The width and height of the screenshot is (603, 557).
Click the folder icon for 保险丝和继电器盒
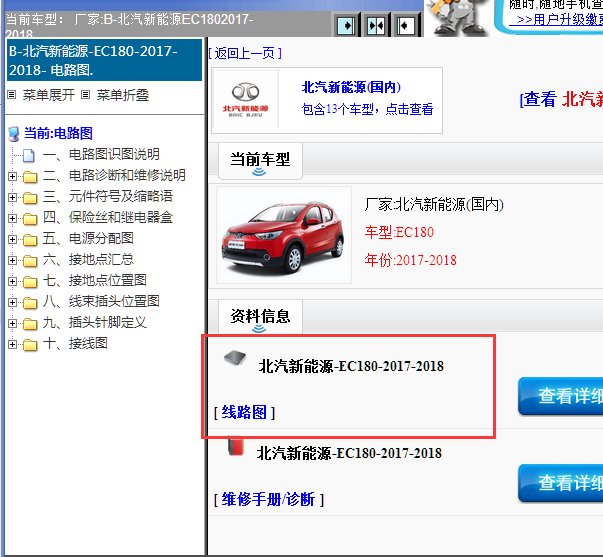click(x=30, y=218)
